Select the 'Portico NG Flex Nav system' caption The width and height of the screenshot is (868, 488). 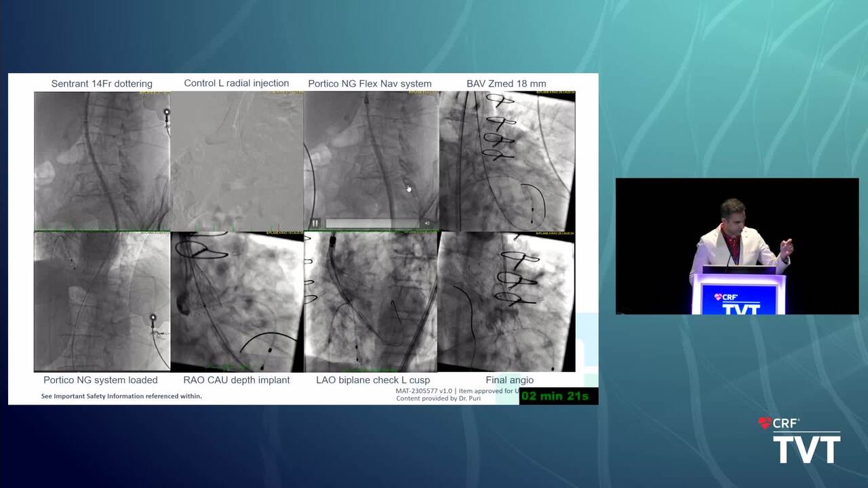(x=370, y=83)
